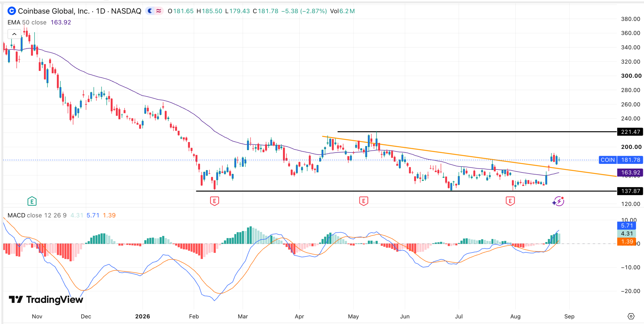The height and width of the screenshot is (324, 644).
Task: Click the 120.00 price scale label
Action: (630, 204)
